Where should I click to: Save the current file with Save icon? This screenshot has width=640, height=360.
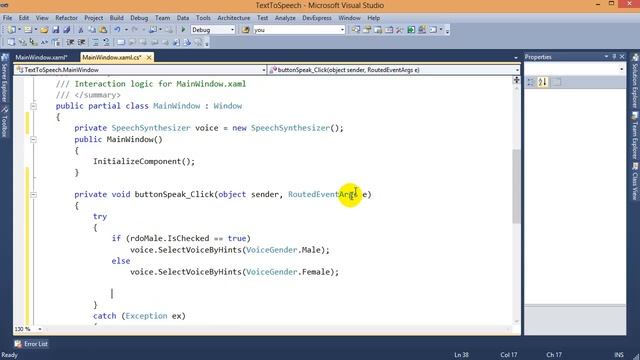click(56, 30)
